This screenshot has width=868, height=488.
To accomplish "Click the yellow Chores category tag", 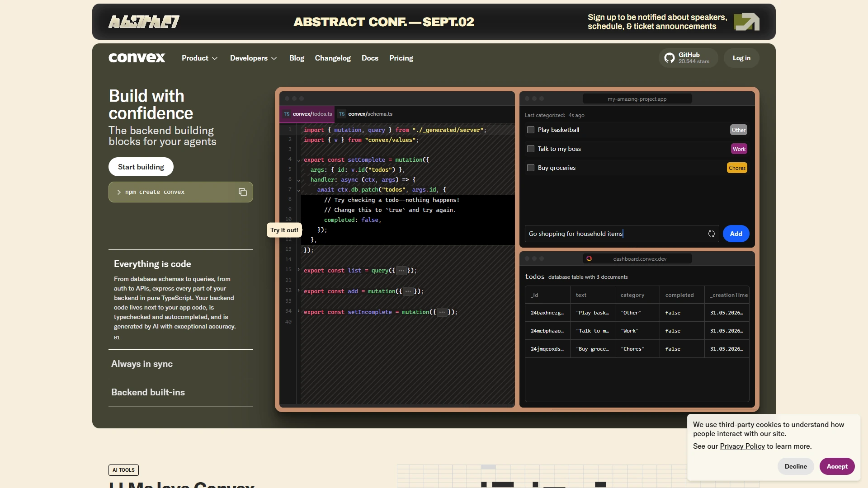I will (x=737, y=168).
